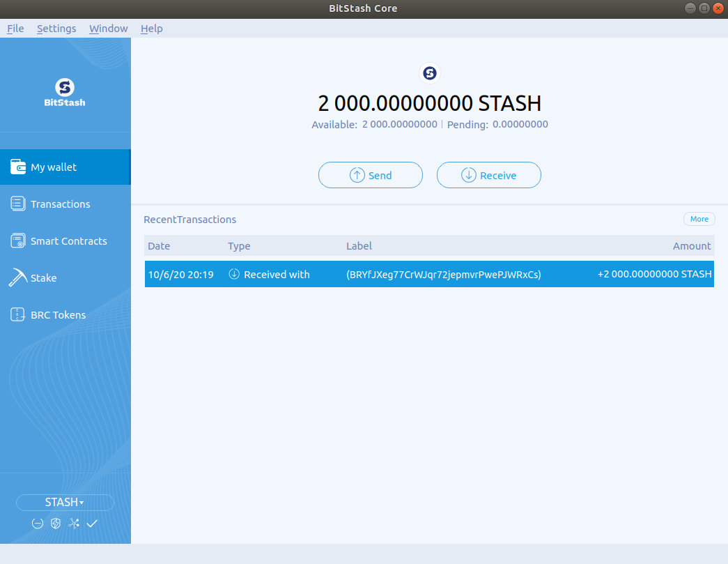Open the BRC Tokens section

[x=65, y=314]
